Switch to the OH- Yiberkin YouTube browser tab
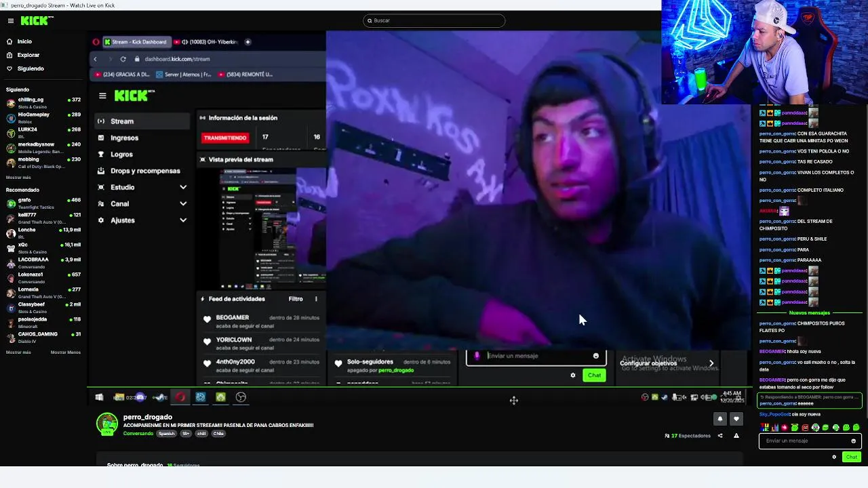The height and width of the screenshot is (488, 868). [205, 42]
